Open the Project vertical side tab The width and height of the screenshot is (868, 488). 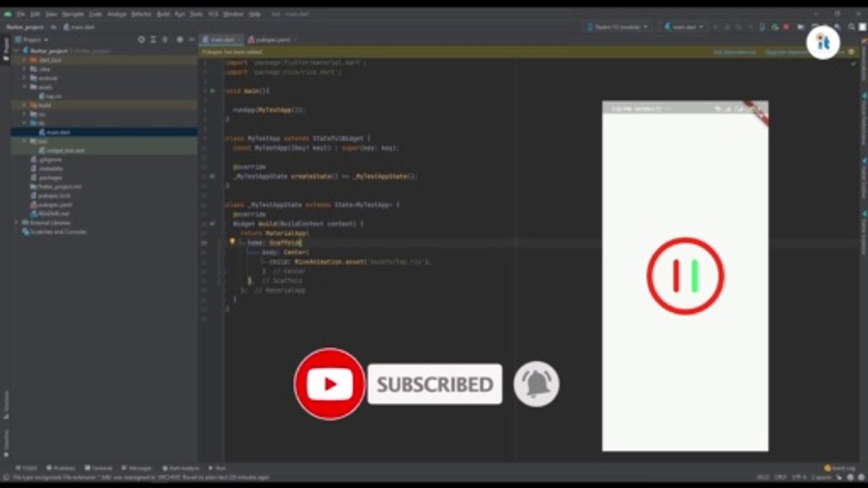pyautogui.click(x=6, y=49)
